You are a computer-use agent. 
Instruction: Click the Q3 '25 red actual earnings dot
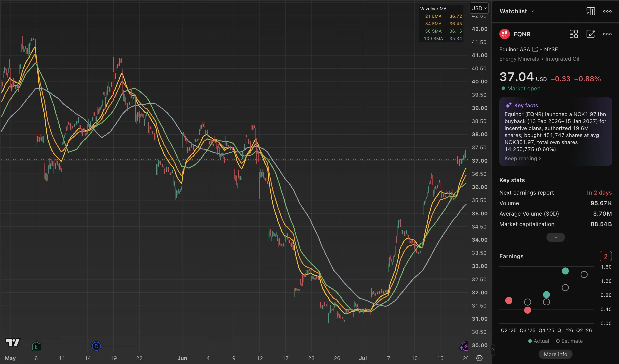coord(527,310)
